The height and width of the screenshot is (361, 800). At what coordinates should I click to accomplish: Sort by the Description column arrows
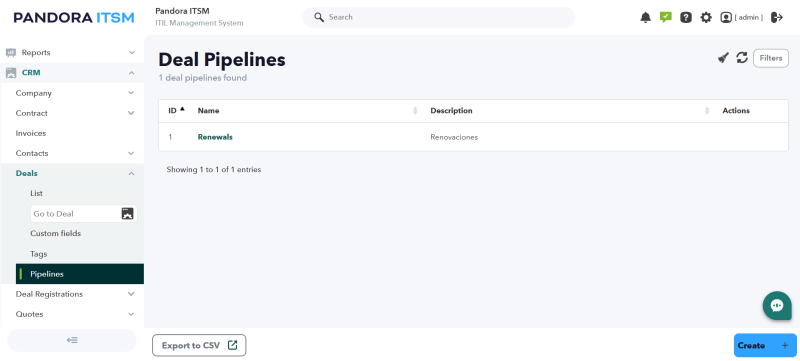point(707,111)
